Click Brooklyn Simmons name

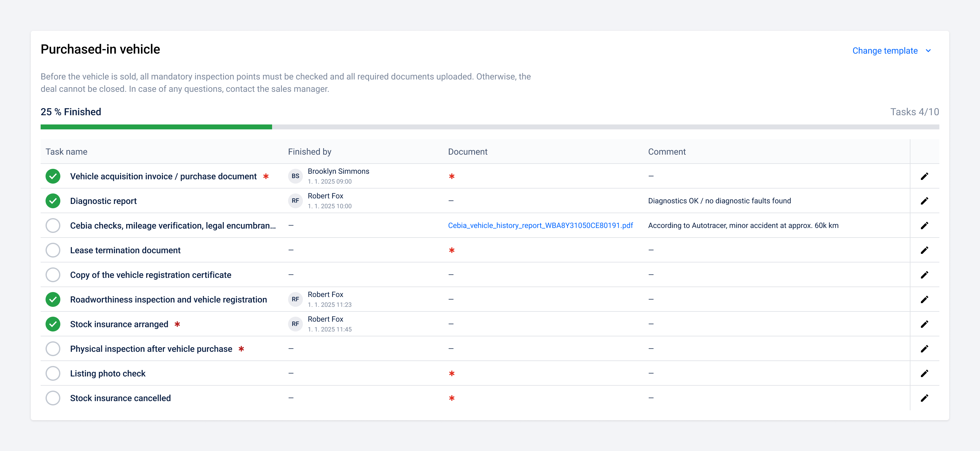point(338,171)
